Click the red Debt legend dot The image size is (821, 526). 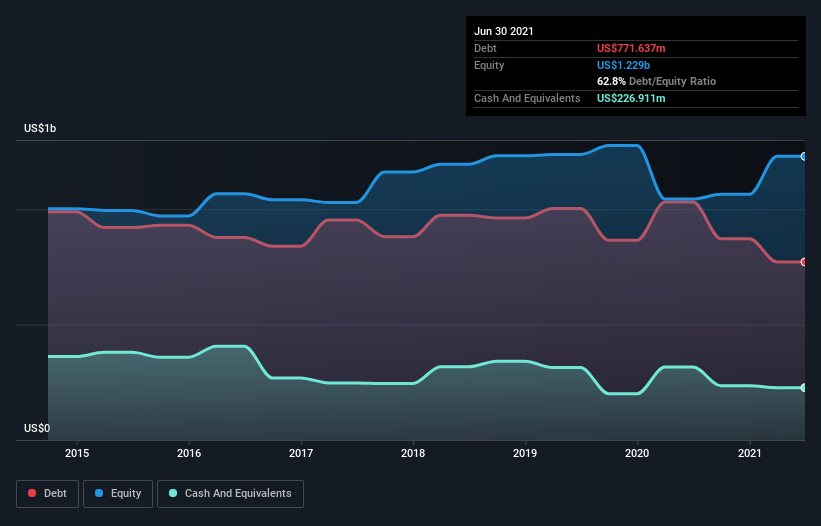[32, 493]
